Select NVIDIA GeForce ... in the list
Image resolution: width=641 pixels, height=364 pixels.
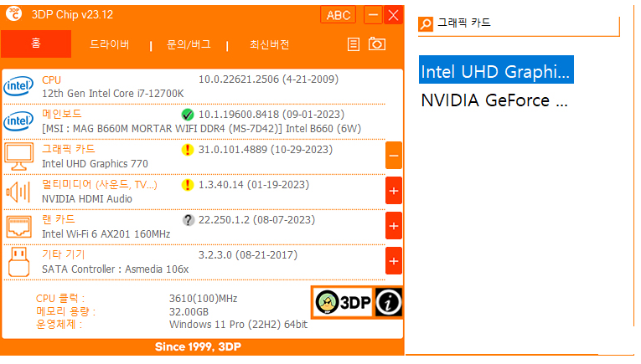coord(496,100)
